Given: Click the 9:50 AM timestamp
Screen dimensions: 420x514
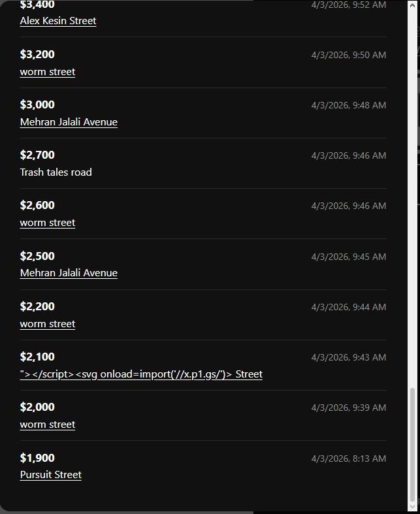Looking at the screenshot, I should pyautogui.click(x=348, y=55).
